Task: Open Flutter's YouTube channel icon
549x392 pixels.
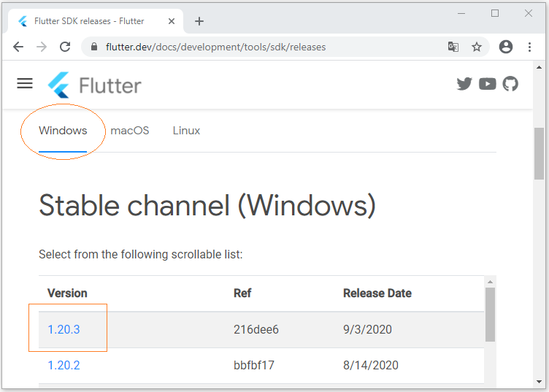Action: 488,84
